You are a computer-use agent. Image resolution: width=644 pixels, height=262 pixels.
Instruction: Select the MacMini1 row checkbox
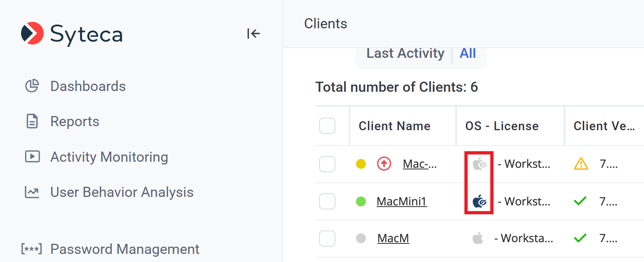click(327, 201)
